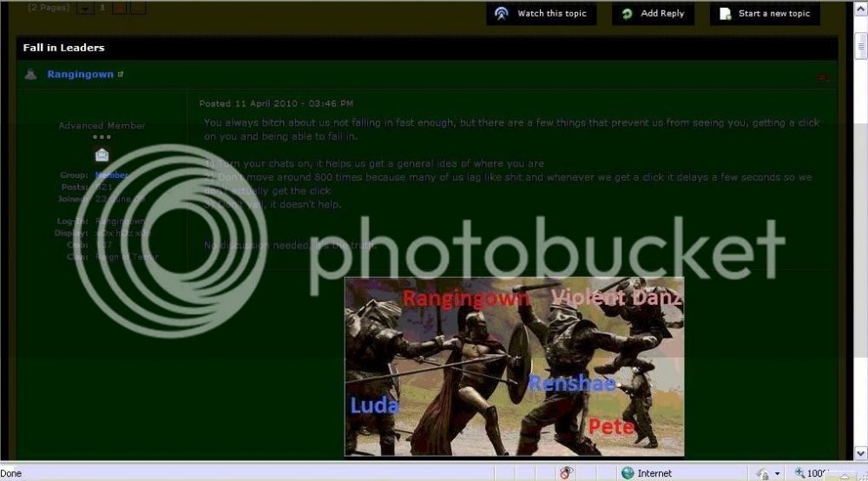Click the member status icon beside Rangingown
868x481 pixels.
tap(31, 74)
